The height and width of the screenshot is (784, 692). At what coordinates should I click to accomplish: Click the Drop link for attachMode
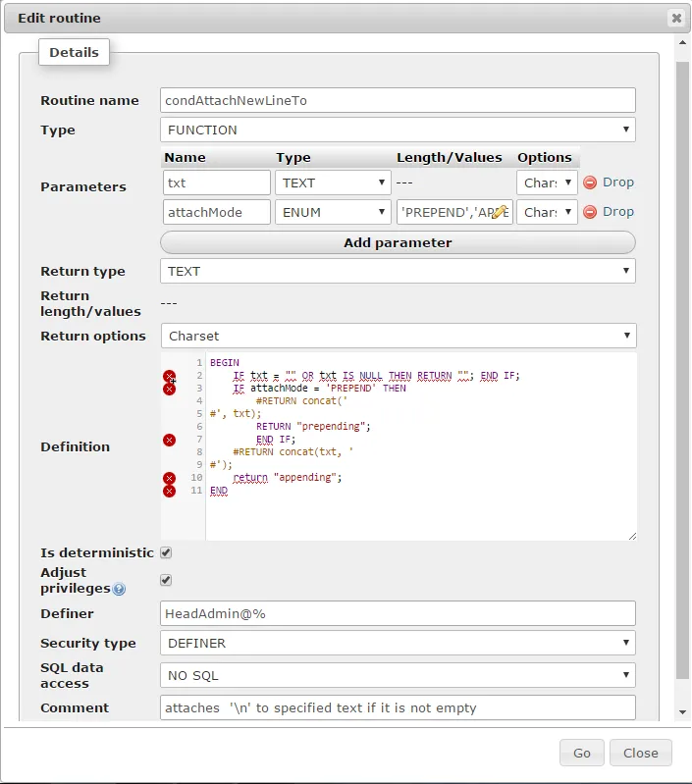pos(618,212)
